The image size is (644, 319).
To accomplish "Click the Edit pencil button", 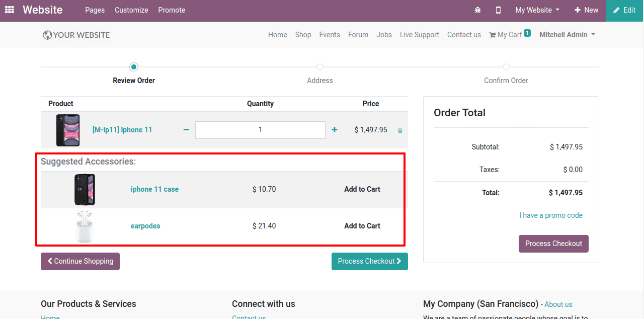I will (x=624, y=10).
